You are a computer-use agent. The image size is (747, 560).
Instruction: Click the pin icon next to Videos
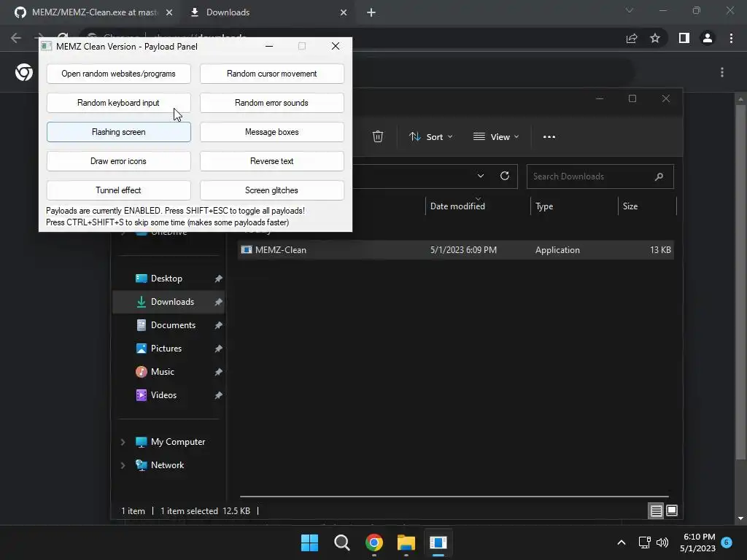pos(218,395)
